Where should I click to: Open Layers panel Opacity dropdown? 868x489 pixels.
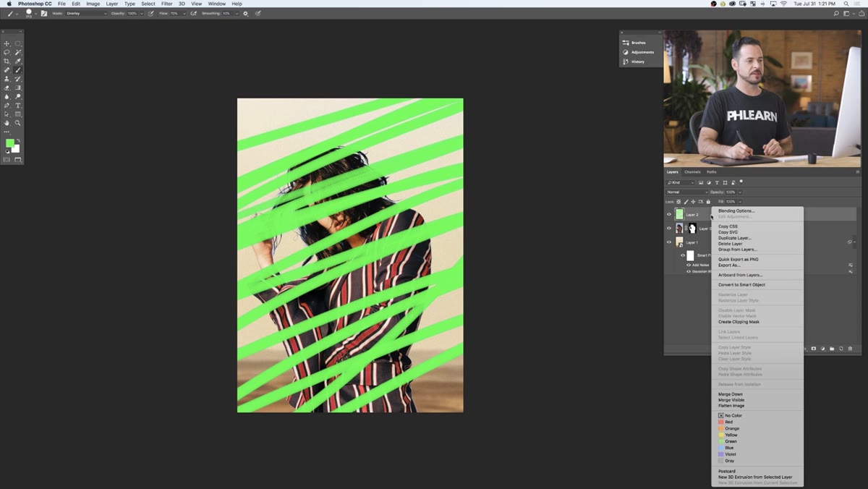(739, 192)
